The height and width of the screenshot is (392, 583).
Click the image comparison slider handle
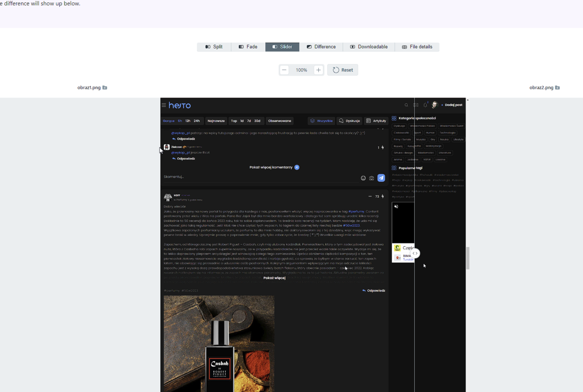[x=415, y=254]
